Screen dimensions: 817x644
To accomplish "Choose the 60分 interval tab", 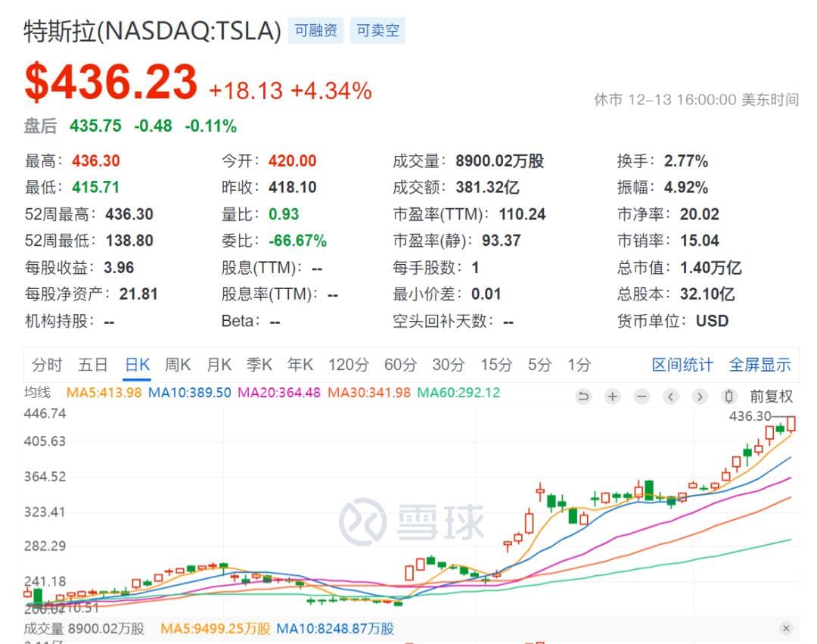I will pyautogui.click(x=400, y=365).
